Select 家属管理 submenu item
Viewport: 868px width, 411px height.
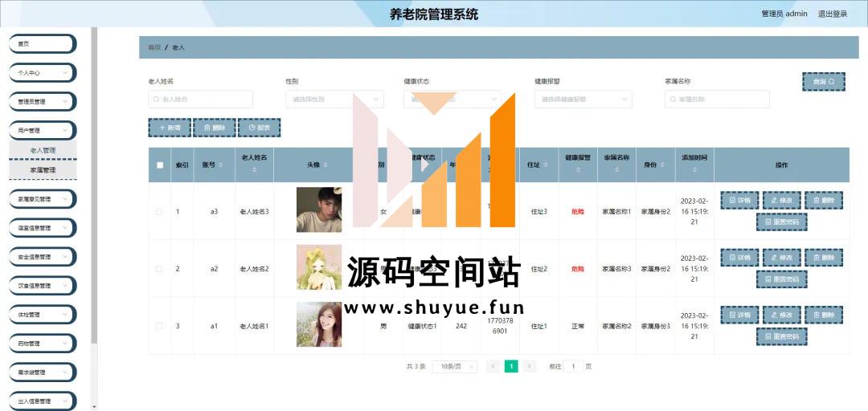(43, 170)
